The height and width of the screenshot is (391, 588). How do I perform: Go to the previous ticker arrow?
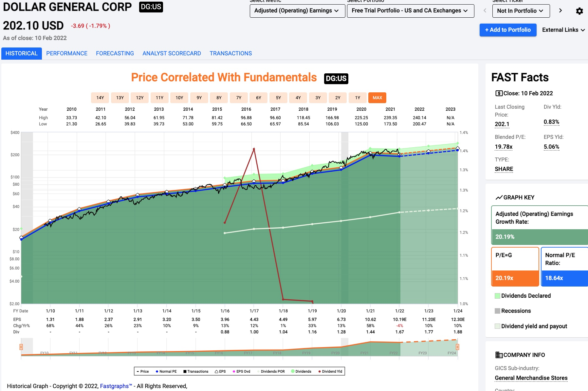pyautogui.click(x=485, y=11)
